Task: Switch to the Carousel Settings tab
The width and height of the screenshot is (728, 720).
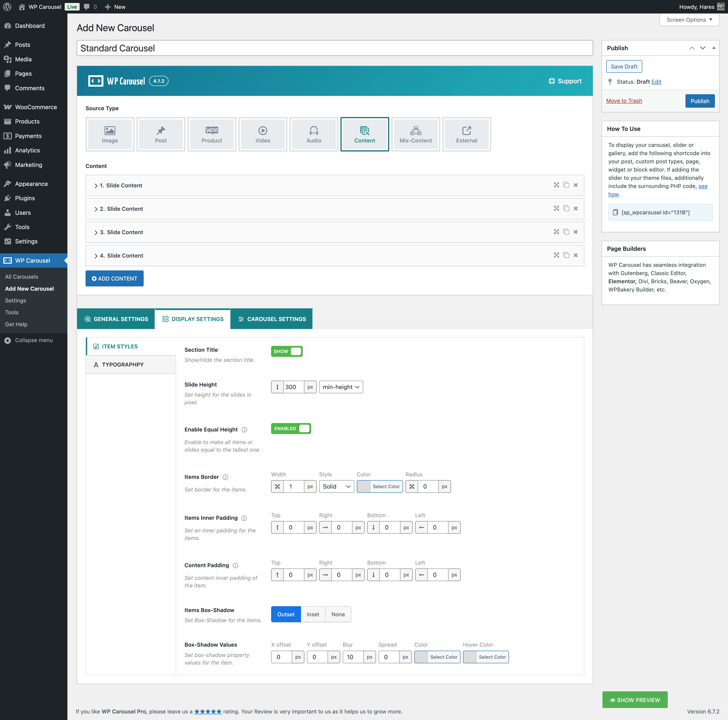Action: click(x=271, y=319)
